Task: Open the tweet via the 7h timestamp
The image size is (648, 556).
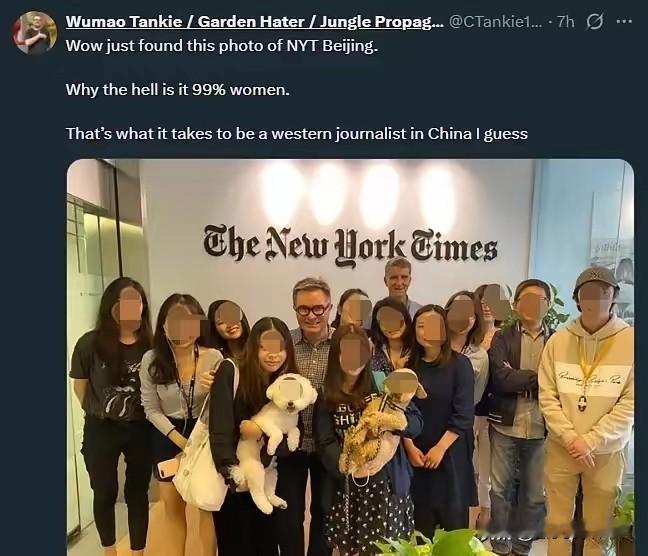Action: 566,21
